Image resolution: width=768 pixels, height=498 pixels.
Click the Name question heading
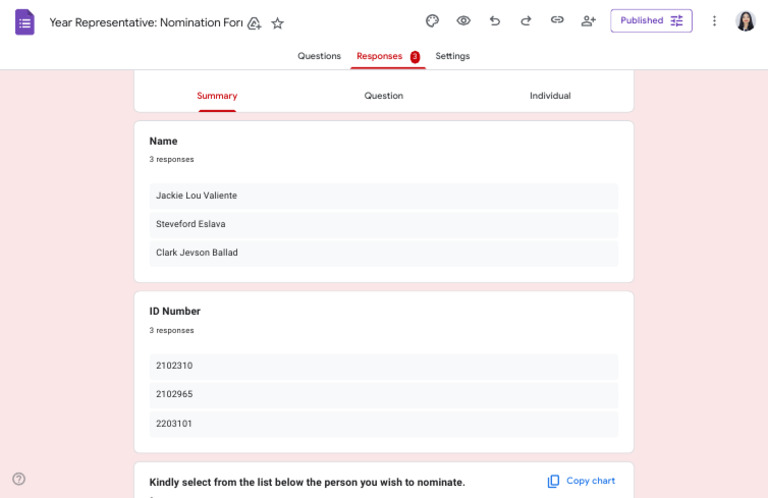click(x=163, y=141)
